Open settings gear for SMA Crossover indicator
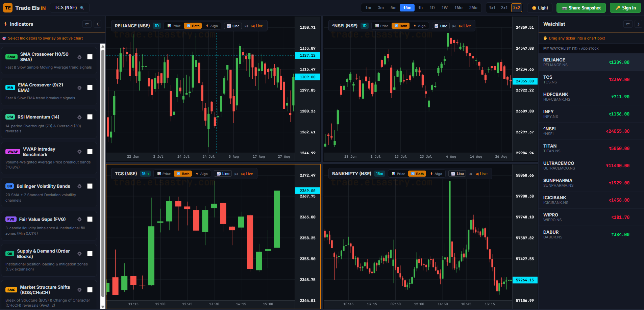The image size is (644, 310). (79, 57)
